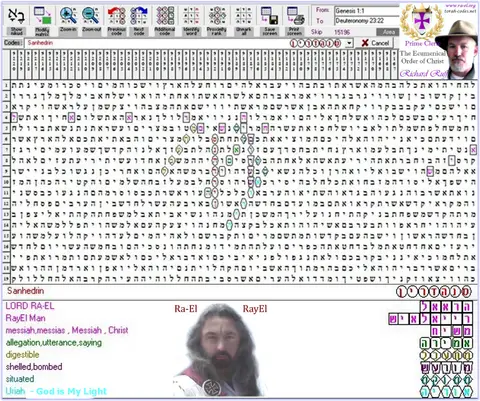Image resolution: width=480 pixels, height=401 pixels.
Task: Go to the Previous code
Action: click(x=116, y=21)
